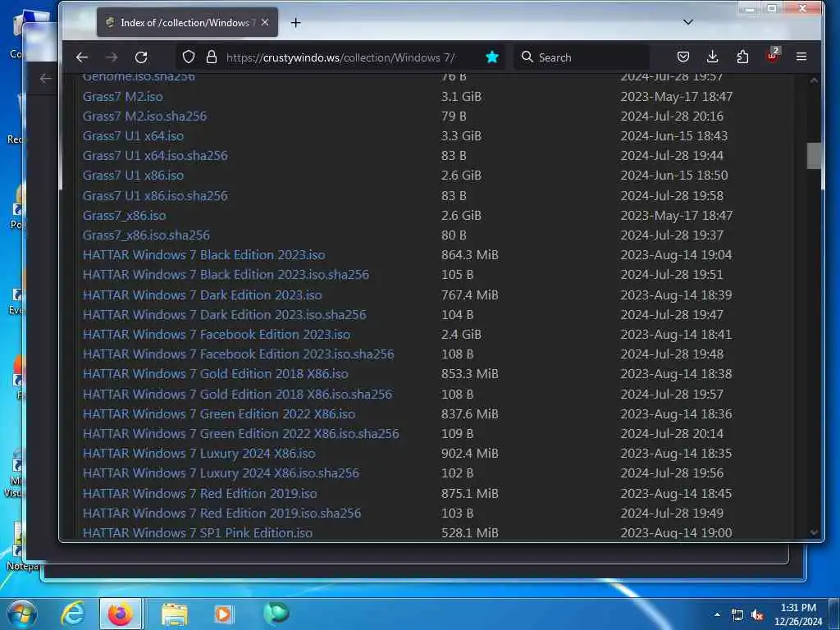Image resolution: width=840 pixels, height=630 pixels.
Task: Click back arrow in the background window
Action: (x=46, y=79)
